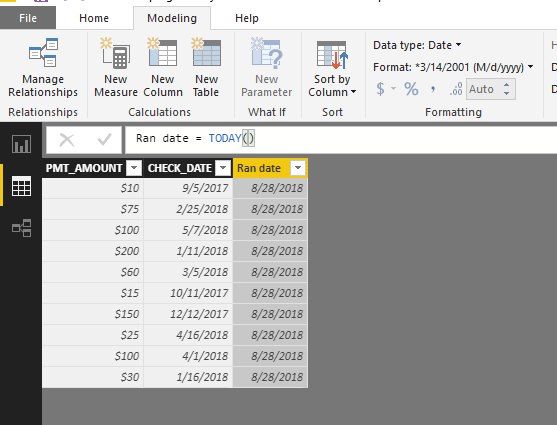557x425 pixels.
Task: Expand the currency format dropdown arrow
Action: [x=393, y=88]
